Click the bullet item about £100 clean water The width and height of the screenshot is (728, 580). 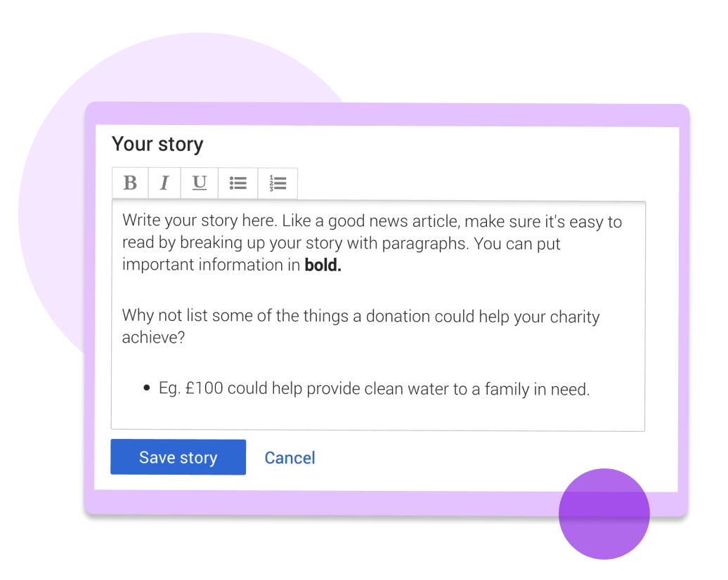point(375,389)
